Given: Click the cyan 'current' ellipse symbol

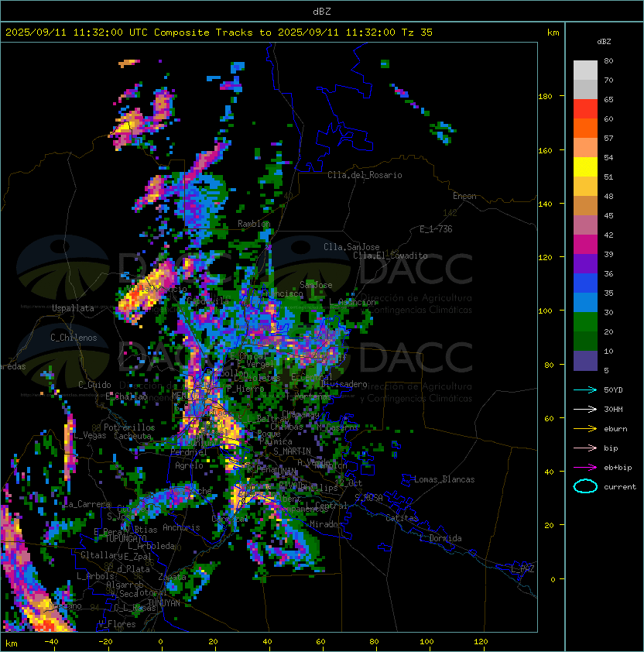Looking at the screenshot, I should [x=585, y=486].
